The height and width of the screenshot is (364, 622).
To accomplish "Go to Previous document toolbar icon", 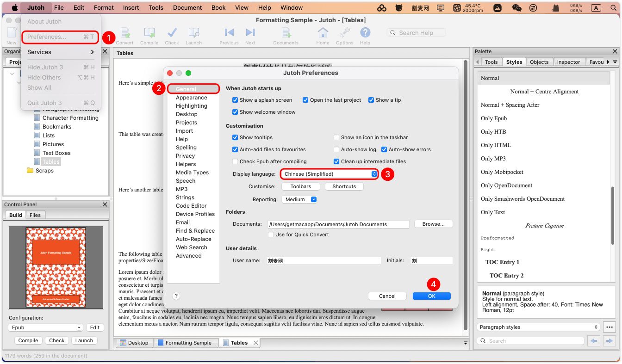I will [229, 33].
